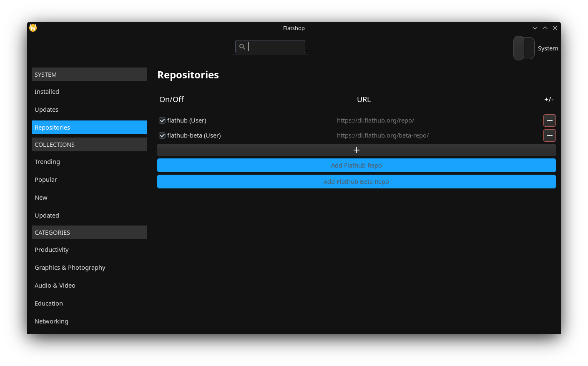Disable the flathub-beta repository checkbox

tap(162, 135)
